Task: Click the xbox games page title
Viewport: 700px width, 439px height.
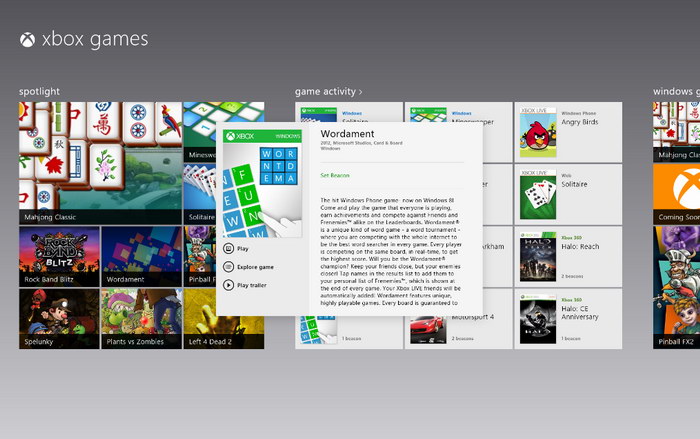Action: coord(95,39)
